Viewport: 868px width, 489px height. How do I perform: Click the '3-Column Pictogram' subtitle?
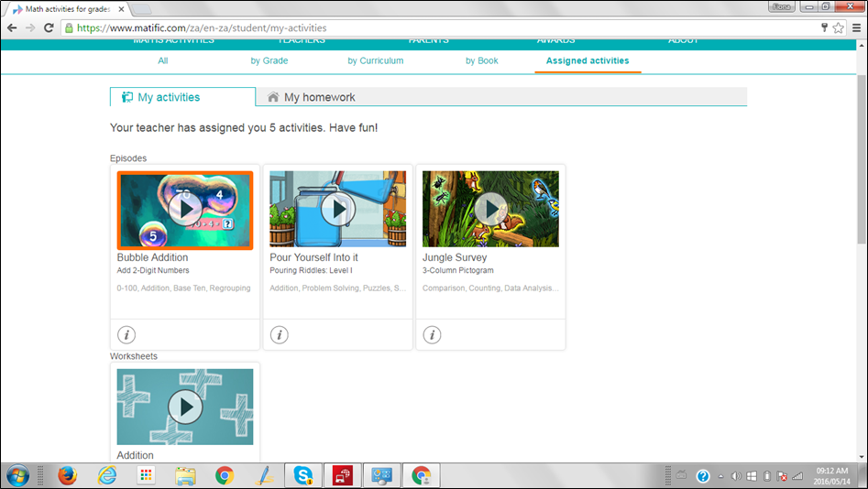[x=457, y=270]
